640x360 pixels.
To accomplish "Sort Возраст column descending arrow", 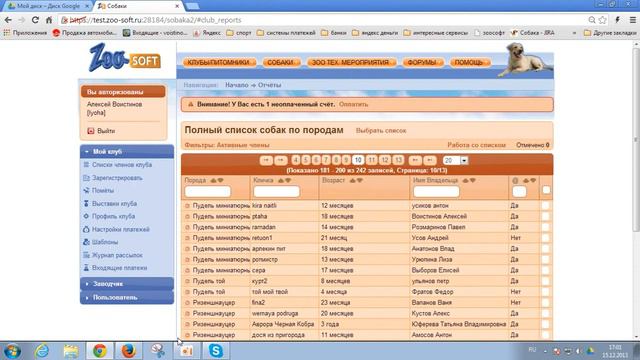I will [x=360, y=180].
